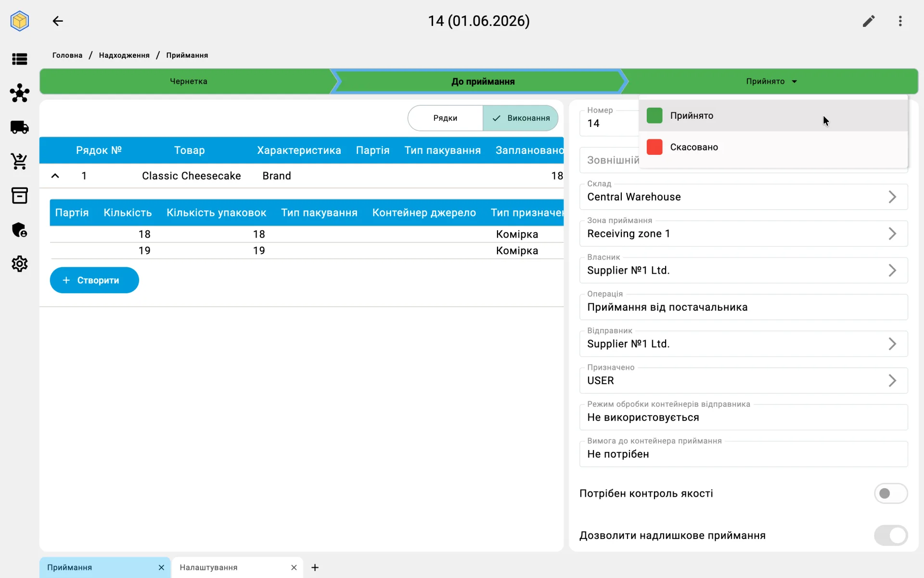Open the network nodes sidebar icon
The width and height of the screenshot is (924, 578).
20,93
